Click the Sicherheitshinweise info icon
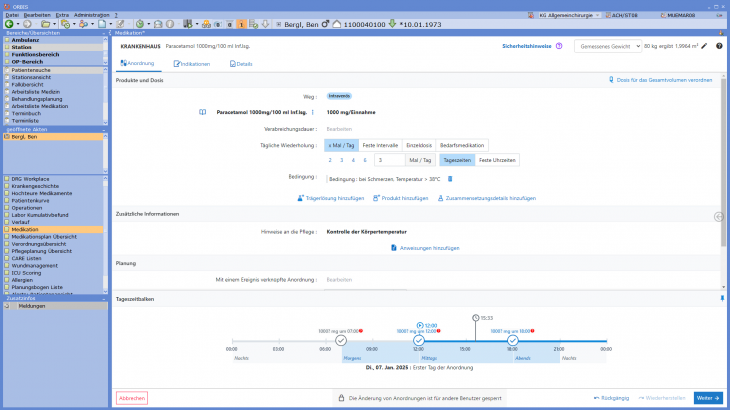The image size is (730, 410). click(x=558, y=46)
